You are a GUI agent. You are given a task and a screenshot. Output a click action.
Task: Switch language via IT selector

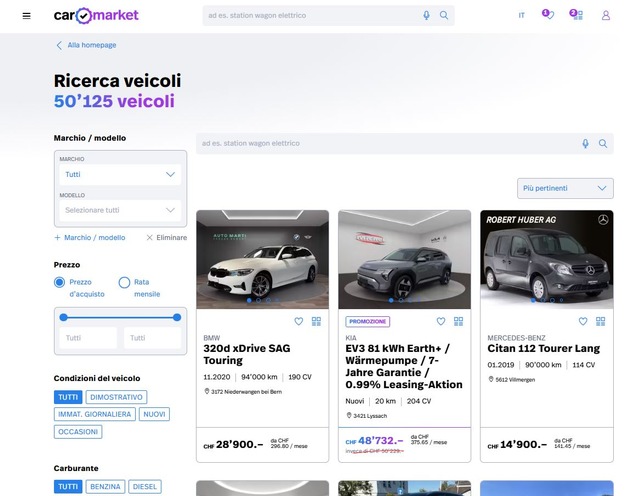[x=521, y=16]
